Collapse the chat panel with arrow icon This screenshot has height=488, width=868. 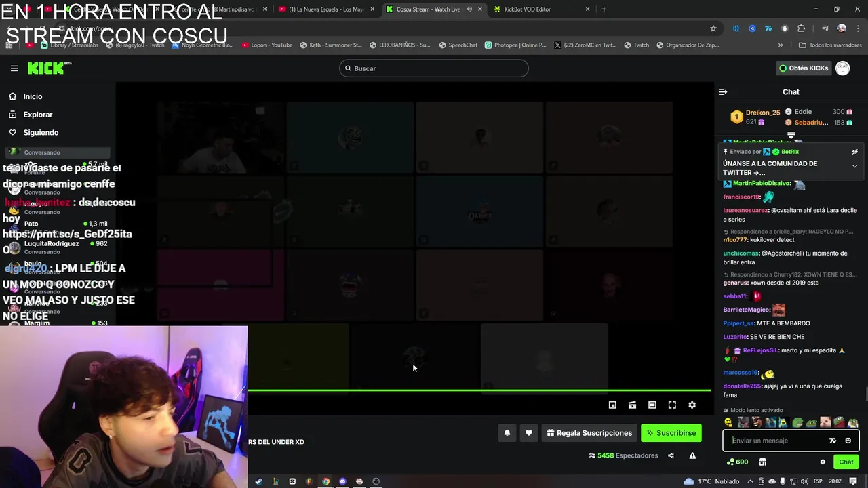723,92
